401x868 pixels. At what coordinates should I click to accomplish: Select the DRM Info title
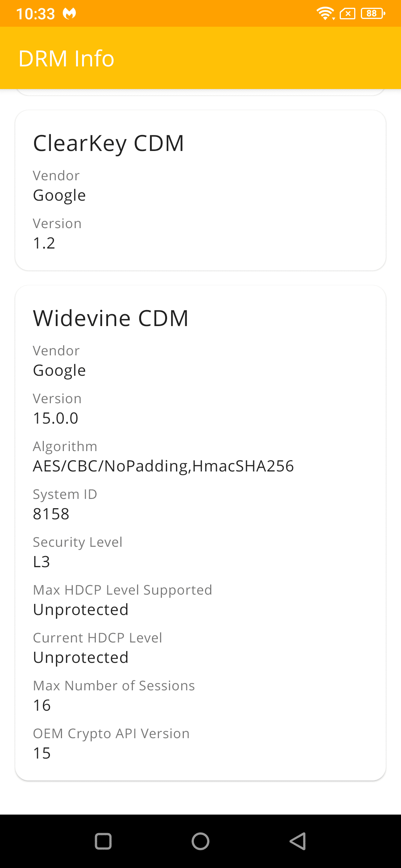coord(66,58)
